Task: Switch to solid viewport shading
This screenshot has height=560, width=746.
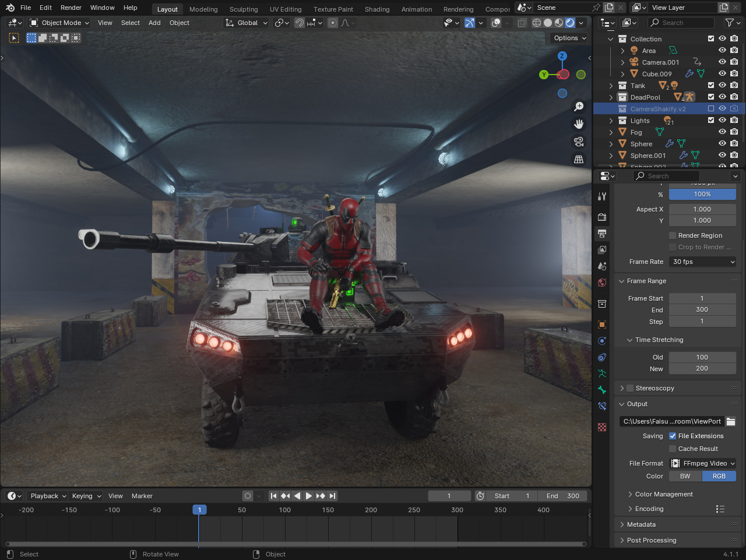Action: pos(548,23)
